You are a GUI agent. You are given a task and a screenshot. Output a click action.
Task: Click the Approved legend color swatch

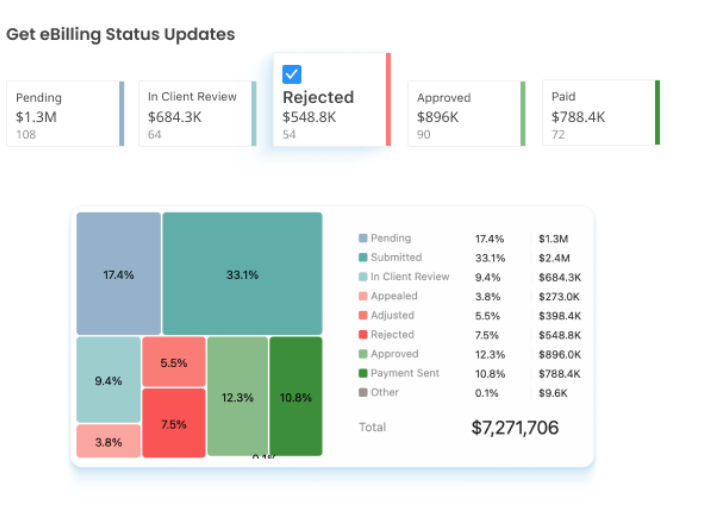363,354
